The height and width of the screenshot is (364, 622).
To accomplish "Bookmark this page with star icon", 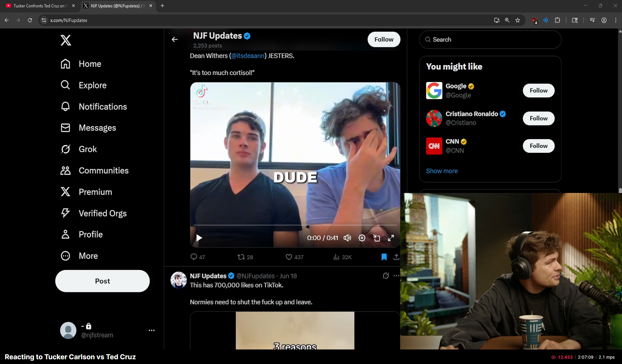I will tap(518, 20).
